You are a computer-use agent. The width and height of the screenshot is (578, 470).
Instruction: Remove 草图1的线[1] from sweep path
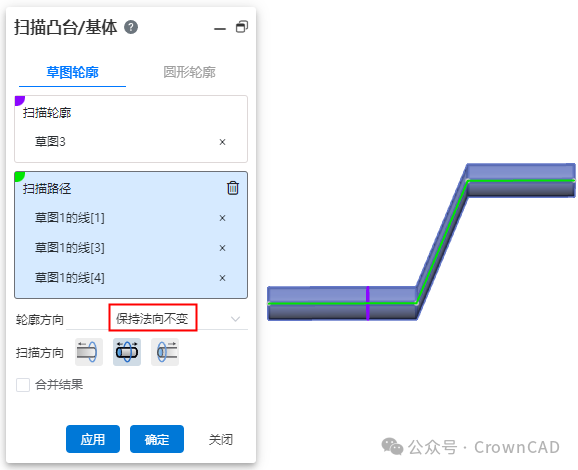tap(222, 218)
